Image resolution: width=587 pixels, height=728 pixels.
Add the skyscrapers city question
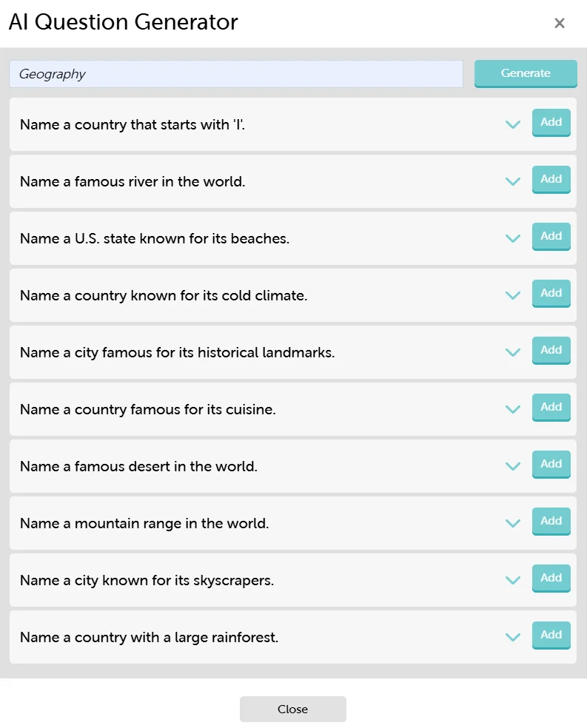[551, 578]
